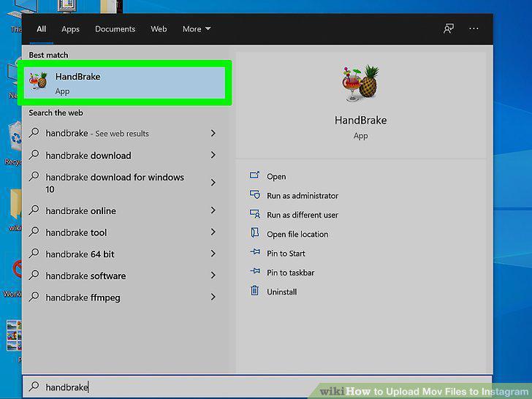Image resolution: width=532 pixels, height=399 pixels.
Task: Switch to the Documents tab
Action: (115, 29)
